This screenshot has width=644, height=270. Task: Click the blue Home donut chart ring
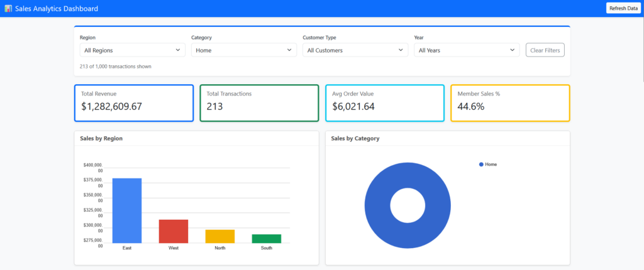(x=377, y=205)
